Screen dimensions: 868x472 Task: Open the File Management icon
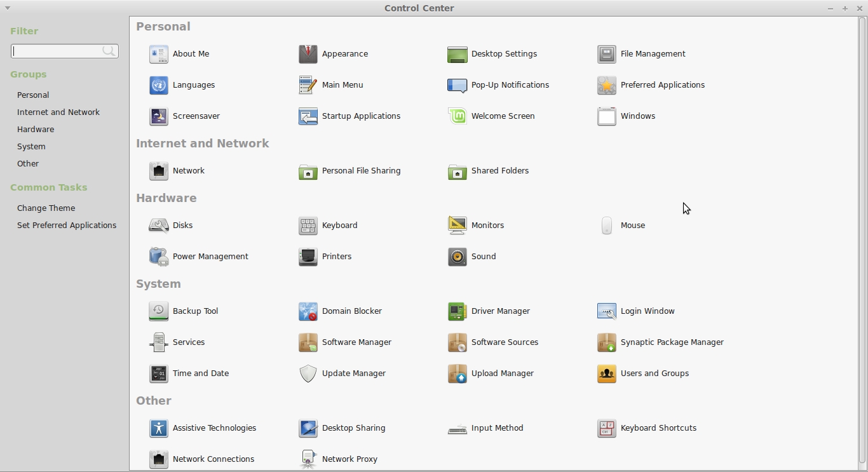tap(606, 54)
